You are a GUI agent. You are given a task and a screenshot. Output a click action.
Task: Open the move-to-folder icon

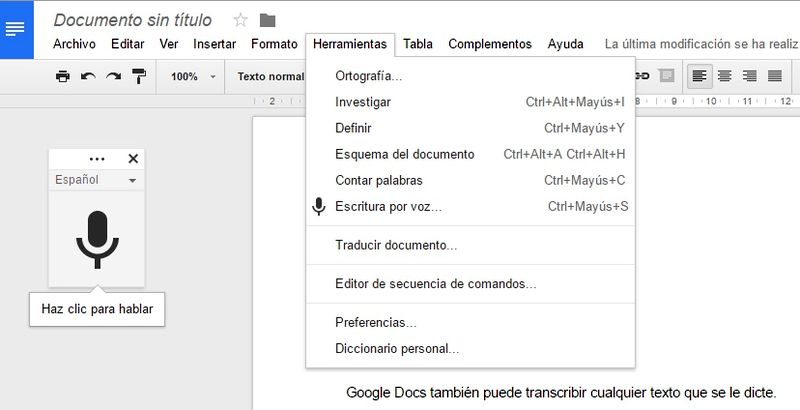point(267,20)
